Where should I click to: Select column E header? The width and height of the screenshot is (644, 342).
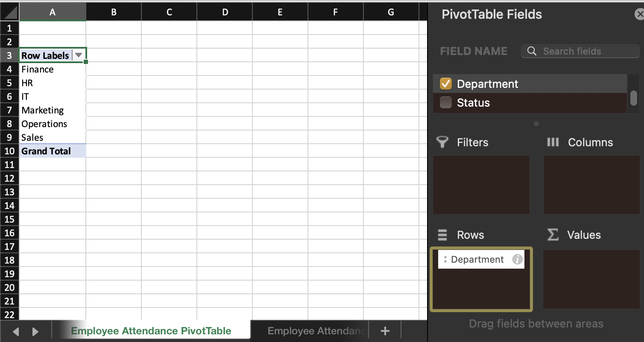coord(280,12)
